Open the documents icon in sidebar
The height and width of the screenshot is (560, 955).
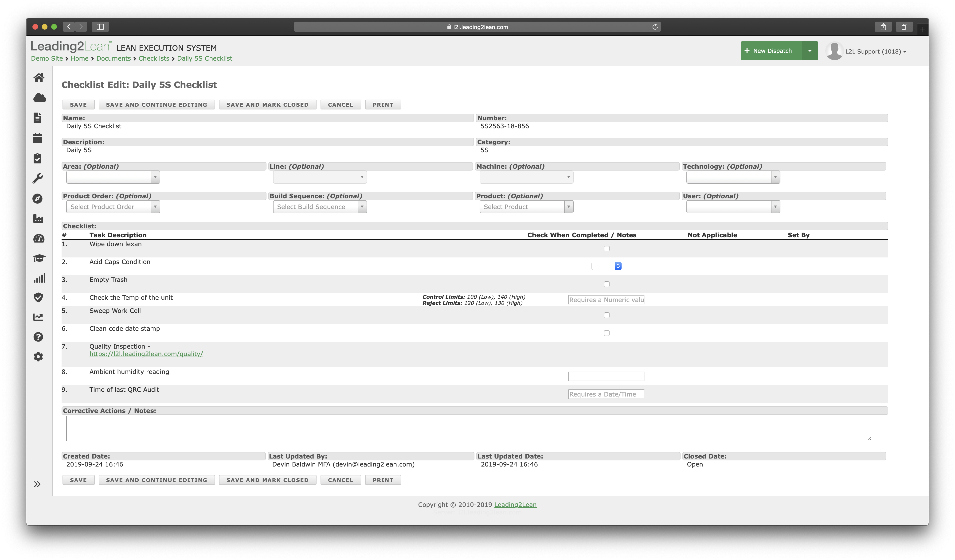tap(38, 118)
